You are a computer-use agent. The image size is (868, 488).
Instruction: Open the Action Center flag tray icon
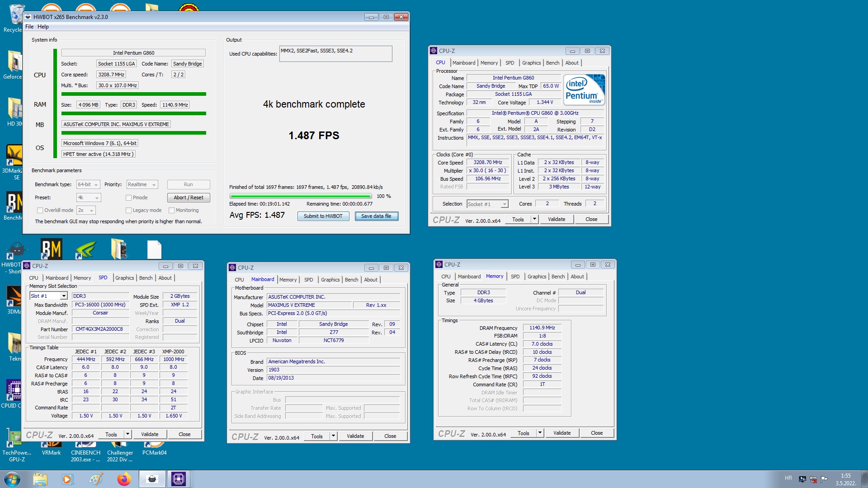click(824, 479)
